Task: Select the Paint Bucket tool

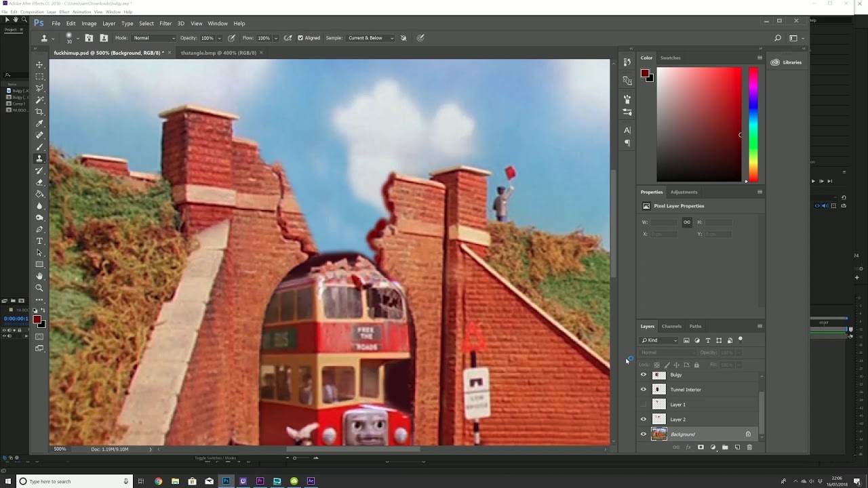Action: click(x=39, y=194)
